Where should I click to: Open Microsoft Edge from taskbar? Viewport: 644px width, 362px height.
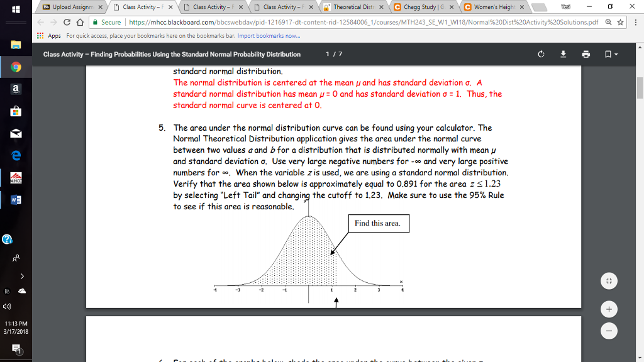pyautogui.click(x=16, y=156)
